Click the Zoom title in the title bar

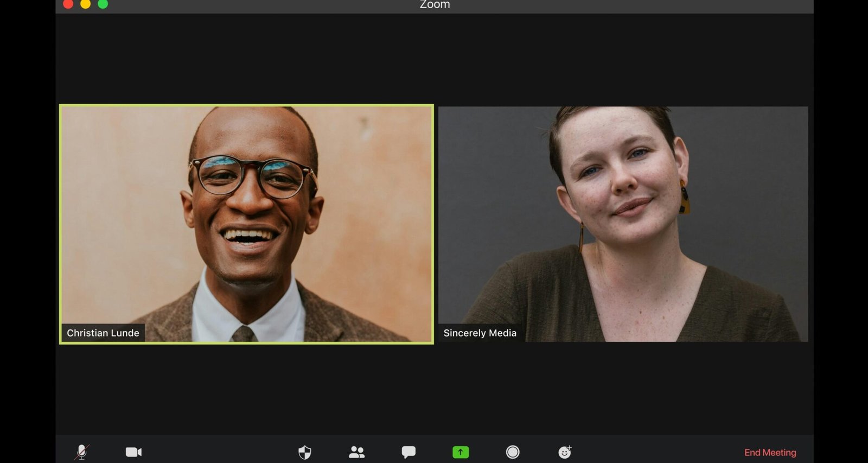435,5
